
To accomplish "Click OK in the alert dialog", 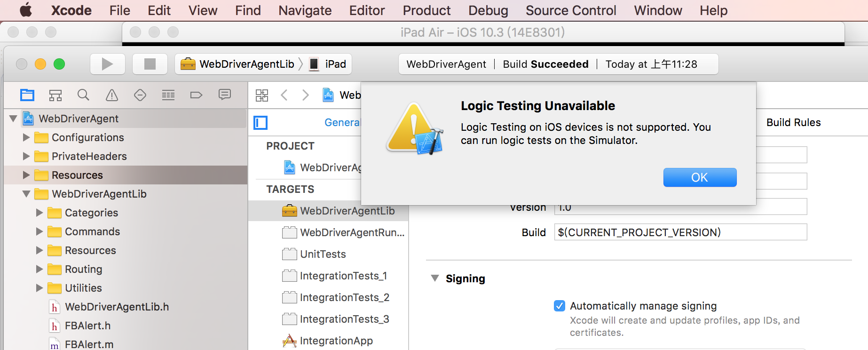I will point(700,177).
